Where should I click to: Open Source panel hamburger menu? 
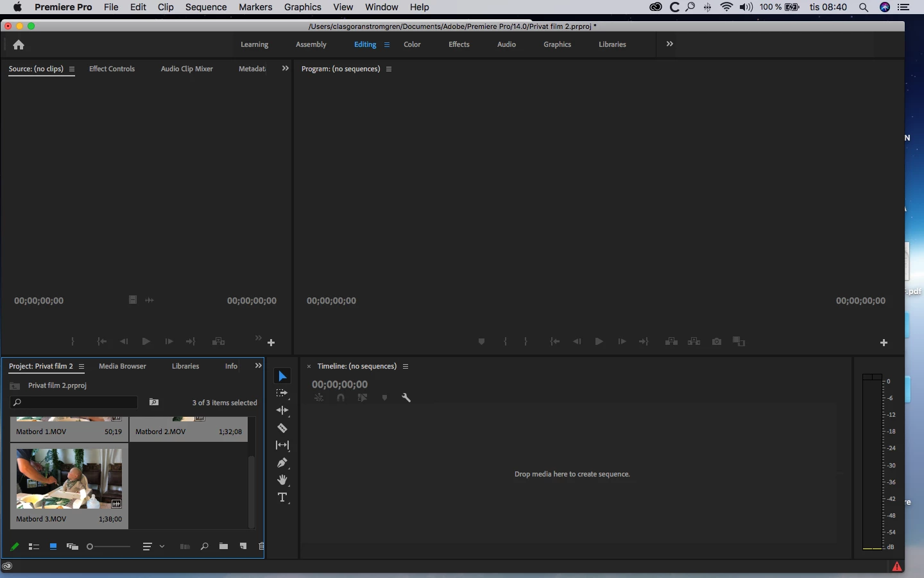(72, 69)
